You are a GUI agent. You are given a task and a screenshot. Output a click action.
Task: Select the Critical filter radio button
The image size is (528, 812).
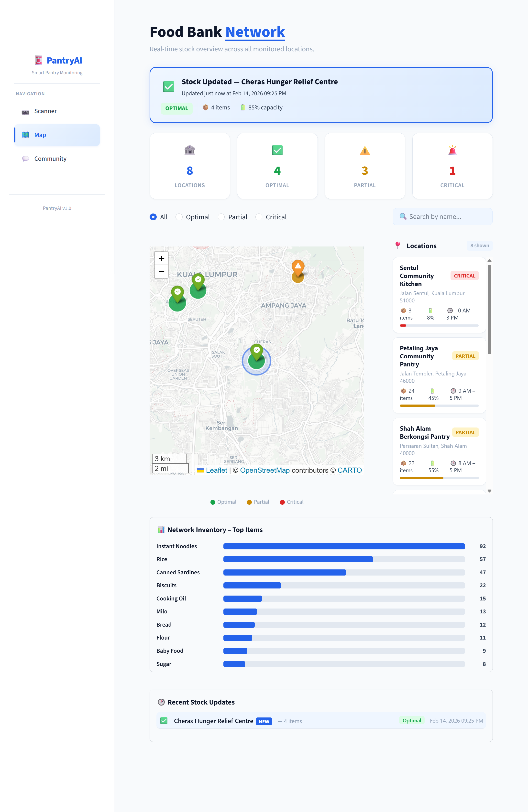coord(259,217)
